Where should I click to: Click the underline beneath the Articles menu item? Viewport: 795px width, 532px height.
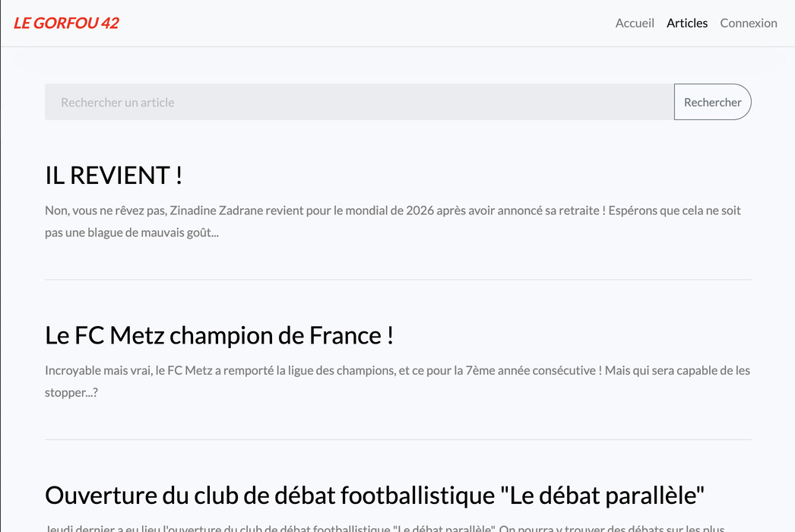click(686, 33)
